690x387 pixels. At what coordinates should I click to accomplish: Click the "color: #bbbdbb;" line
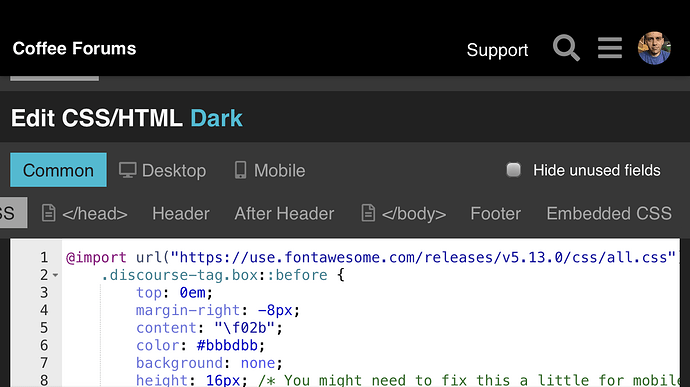point(200,346)
